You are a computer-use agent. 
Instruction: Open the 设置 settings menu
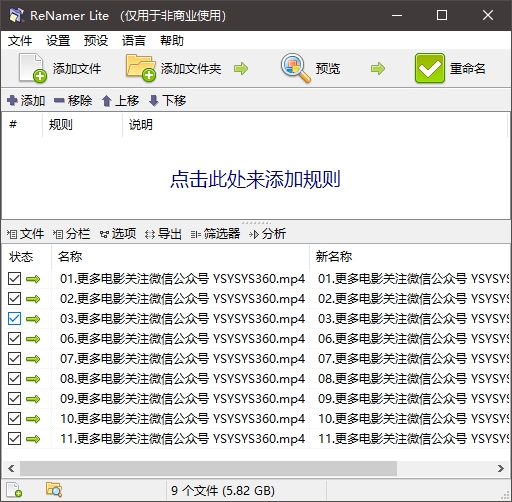[x=58, y=41]
